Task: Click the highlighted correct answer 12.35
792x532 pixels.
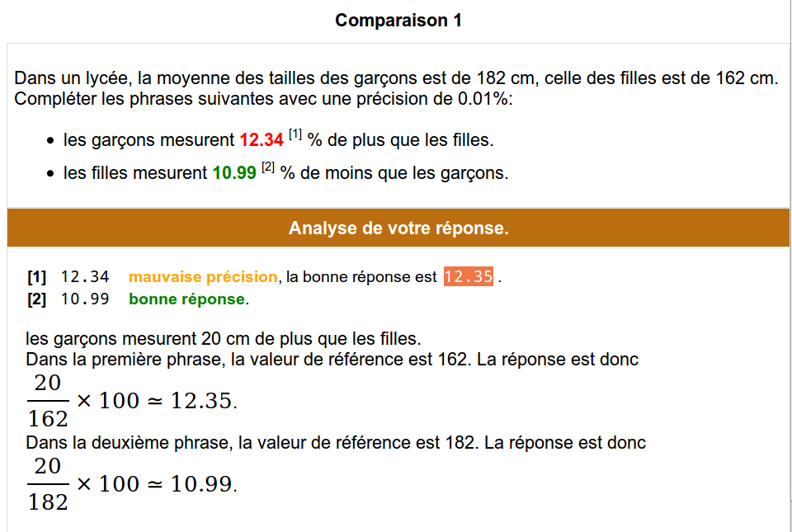Action: click(x=469, y=276)
